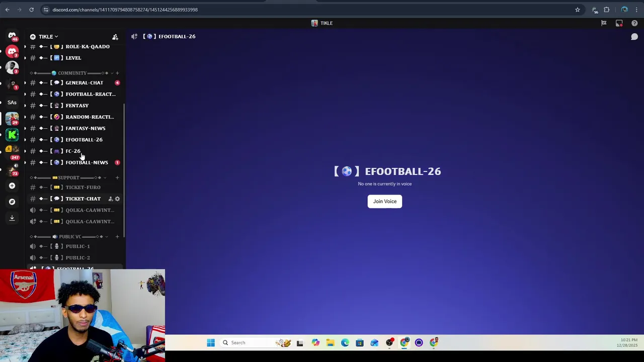This screenshot has height=362, width=644.
Task: Select EFOOTBALL-26 text channel in list
Action: pyautogui.click(x=74, y=140)
